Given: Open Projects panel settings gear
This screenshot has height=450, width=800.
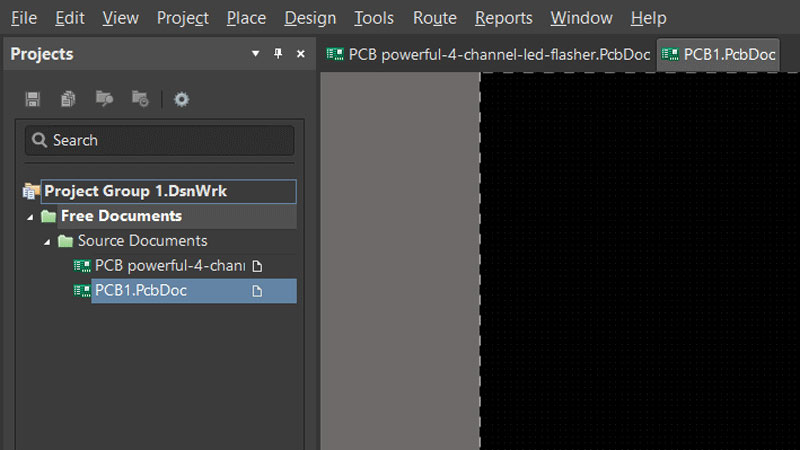Looking at the screenshot, I should click(x=181, y=99).
